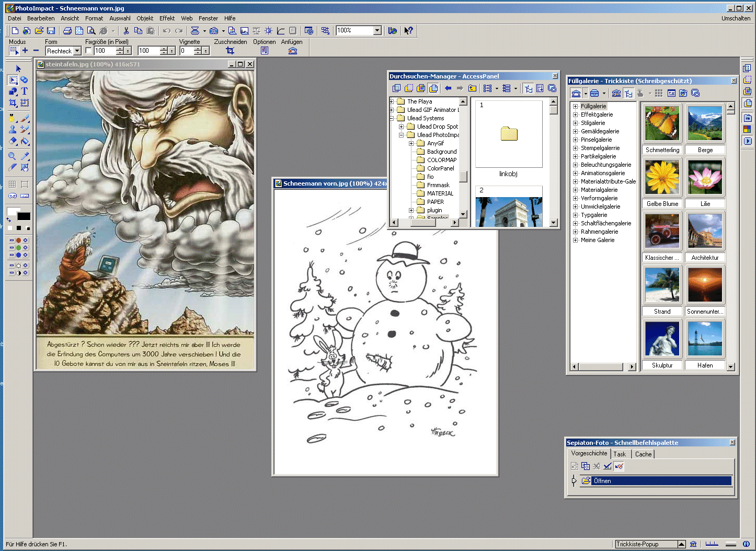Screen dimensions: 756x551
Task: Click the black background color swatch
Action: [24, 216]
